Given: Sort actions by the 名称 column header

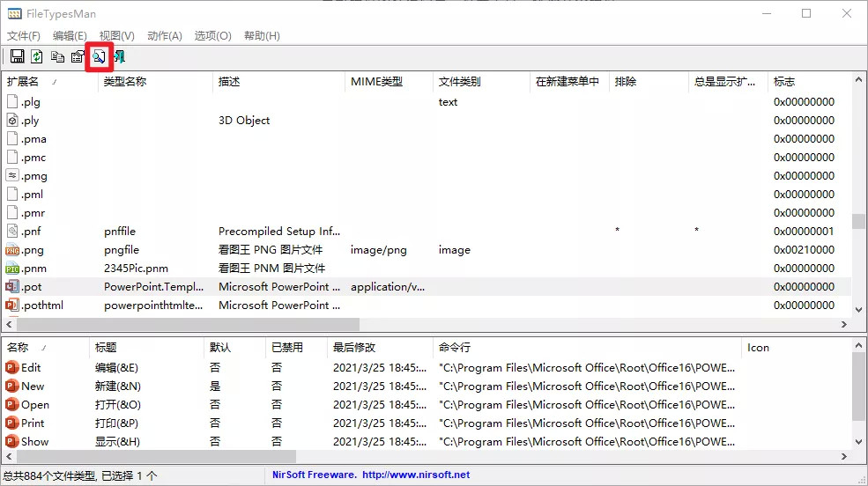Looking at the screenshot, I should pos(46,347).
